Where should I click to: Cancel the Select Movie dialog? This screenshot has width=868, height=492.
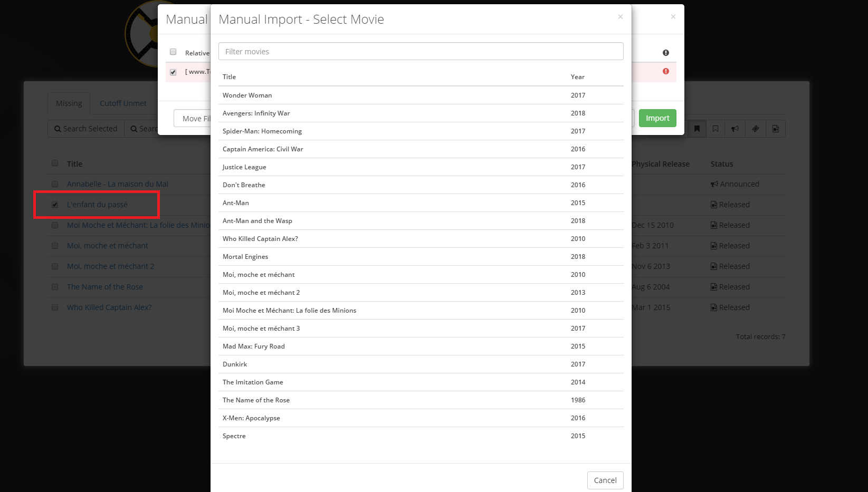605,480
